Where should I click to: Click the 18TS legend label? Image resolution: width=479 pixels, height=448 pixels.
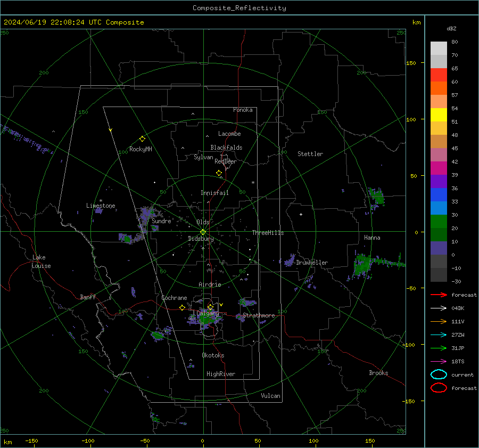458,362
